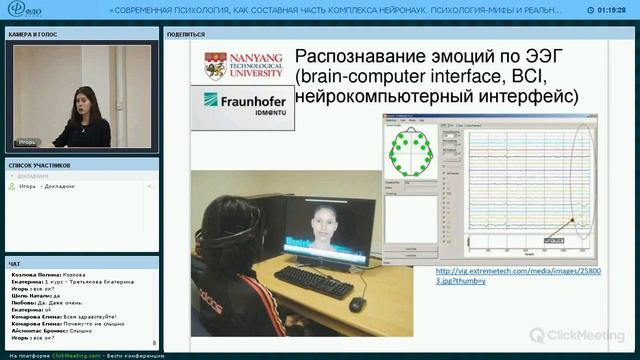Image resolution: width=640 pixels, height=360 pixels.
Task: Click chat message 'Козлова Полина: Козлова'
Action: (x=49, y=275)
